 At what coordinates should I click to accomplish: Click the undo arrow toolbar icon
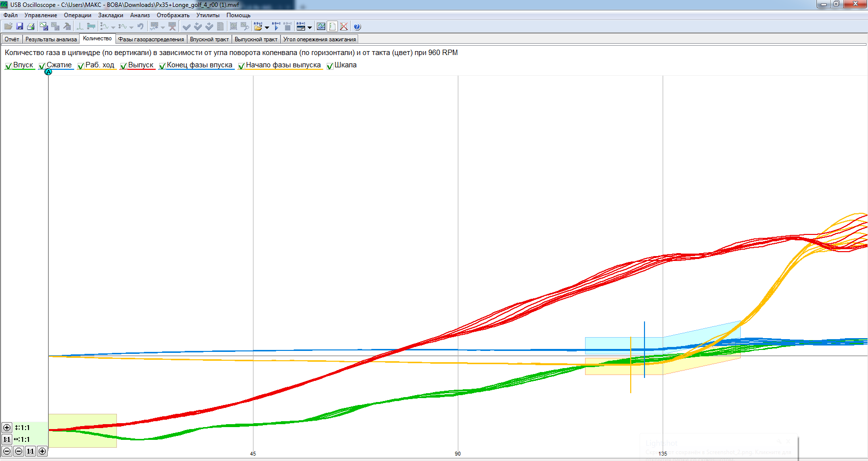[140, 27]
